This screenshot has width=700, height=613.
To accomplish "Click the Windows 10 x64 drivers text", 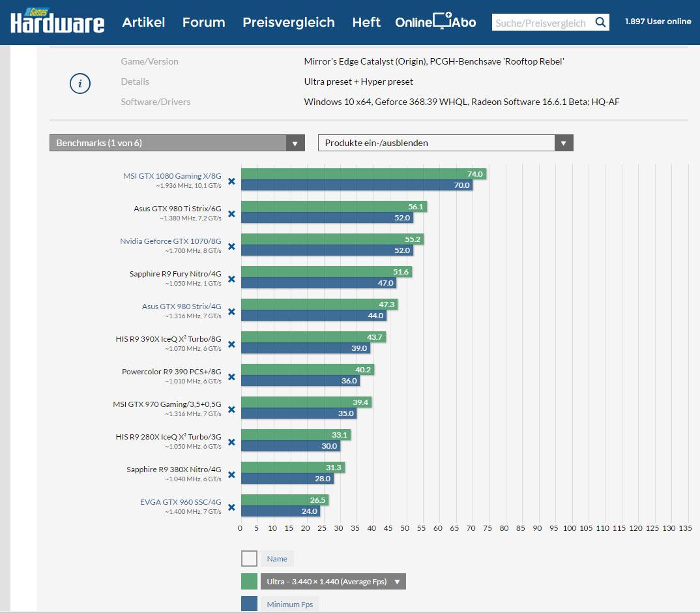I will pyautogui.click(x=461, y=102).
